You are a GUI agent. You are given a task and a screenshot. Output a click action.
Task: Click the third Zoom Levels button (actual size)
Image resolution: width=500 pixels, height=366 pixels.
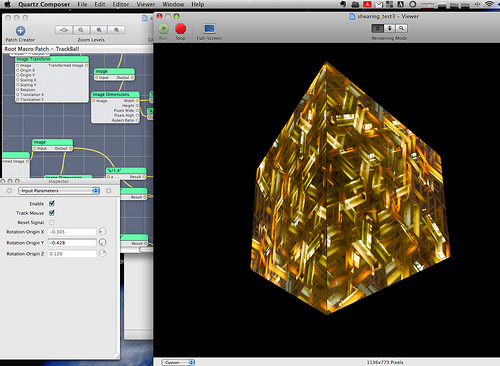[99, 30]
